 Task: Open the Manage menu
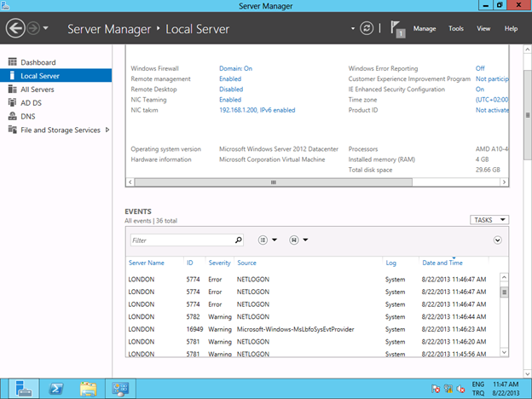pyautogui.click(x=425, y=28)
